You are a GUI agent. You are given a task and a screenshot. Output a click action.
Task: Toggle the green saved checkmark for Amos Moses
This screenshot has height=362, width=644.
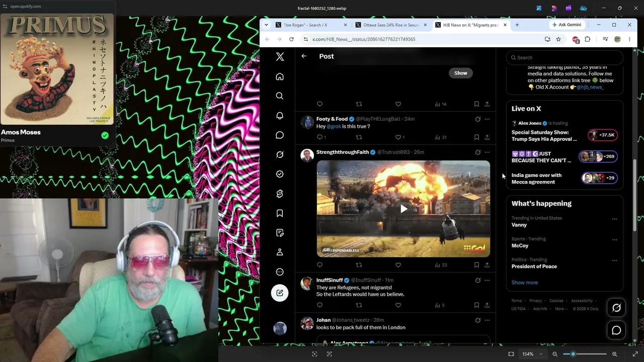[x=105, y=135]
